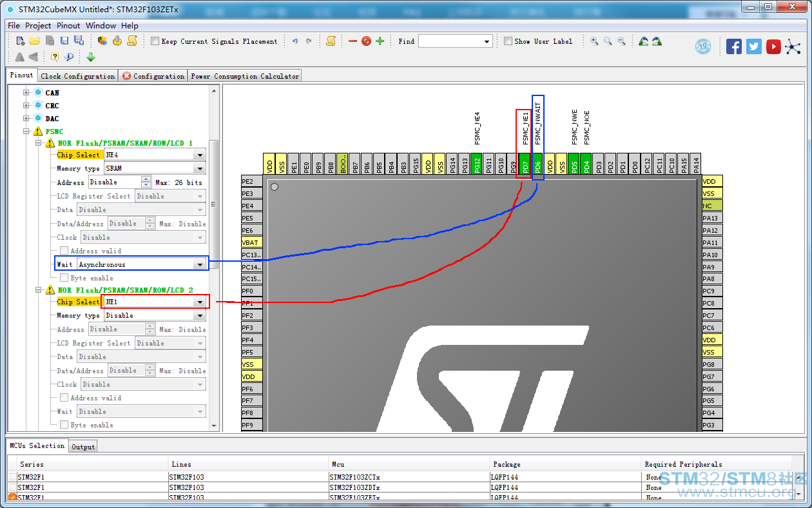
Task: Open the Twitter icon link
Action: [754, 46]
